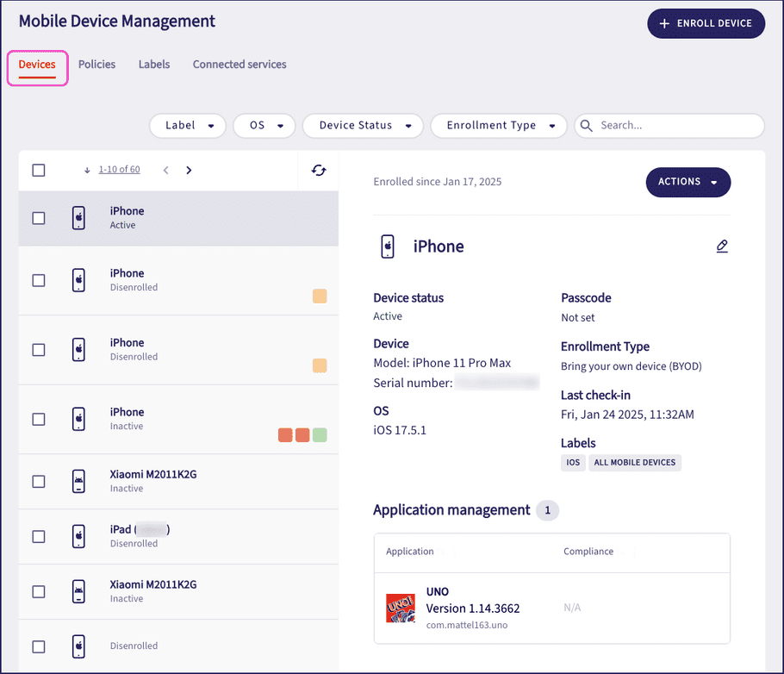
Task: Click the edit pencil icon next to iPhone
Action: point(721,247)
